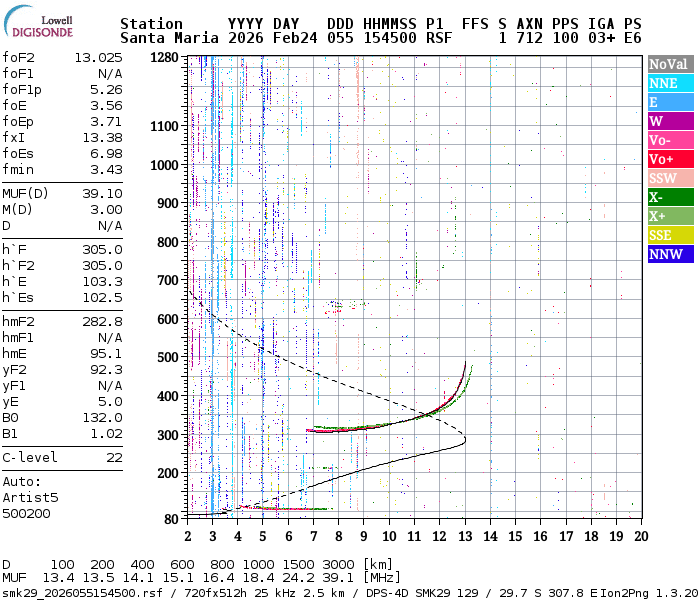The height and width of the screenshot is (600, 700).
Task: Click the W purple legend box
Action: click(671, 121)
